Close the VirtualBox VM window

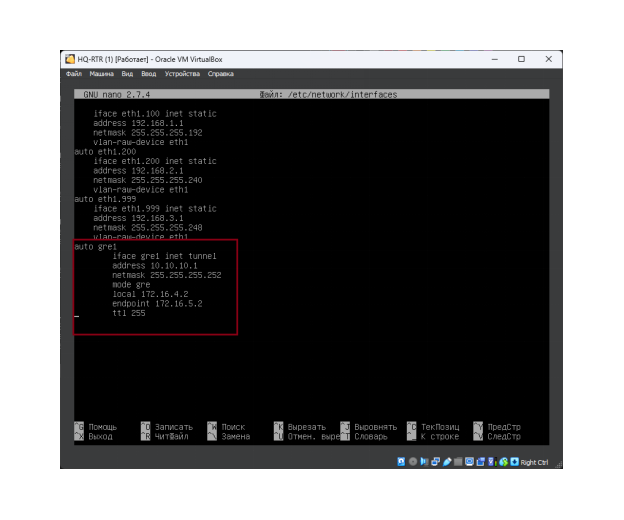point(548,59)
